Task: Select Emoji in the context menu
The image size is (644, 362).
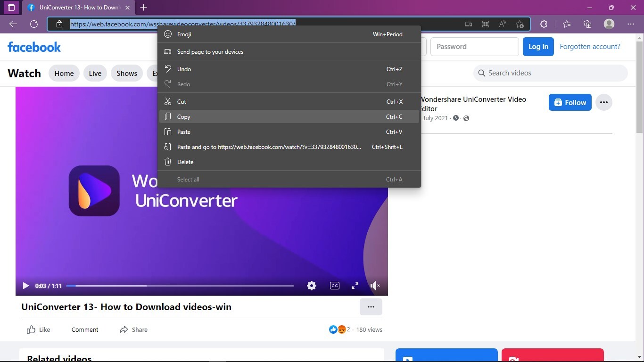Action: [289, 34]
